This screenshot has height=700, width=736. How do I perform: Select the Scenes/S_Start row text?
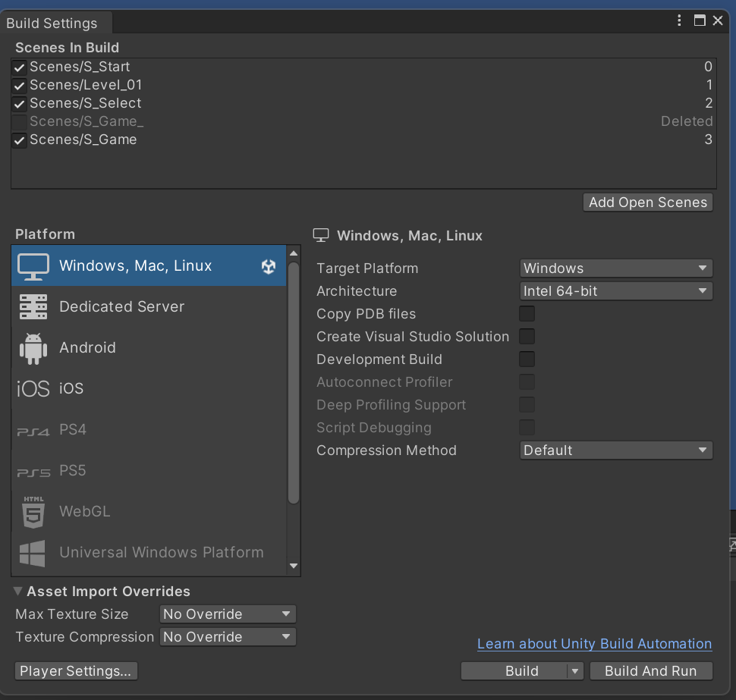[x=80, y=67]
